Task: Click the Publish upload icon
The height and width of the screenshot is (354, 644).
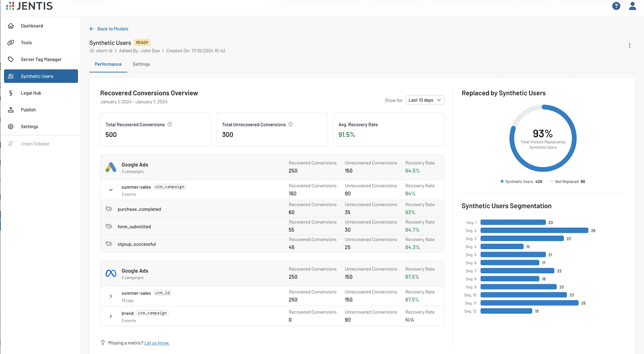Action: 11,110
